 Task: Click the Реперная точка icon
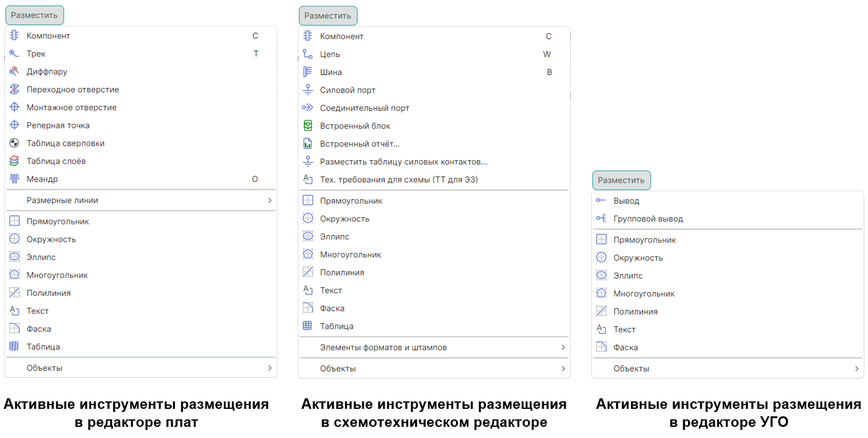pos(14,125)
